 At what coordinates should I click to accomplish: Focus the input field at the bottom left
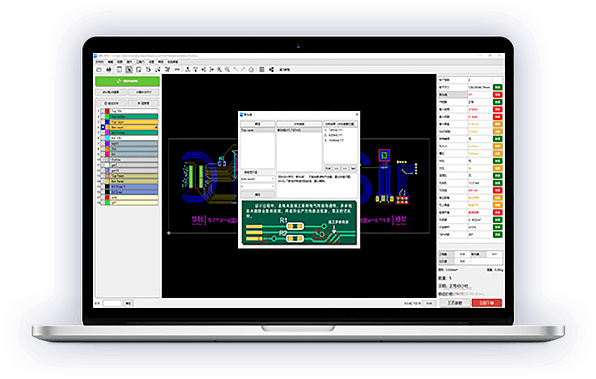click(112, 303)
